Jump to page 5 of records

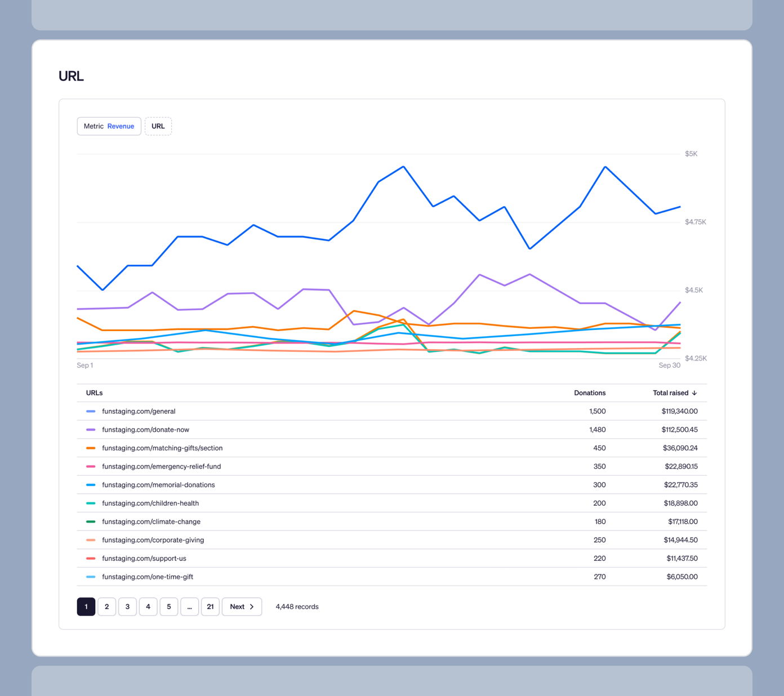click(169, 606)
